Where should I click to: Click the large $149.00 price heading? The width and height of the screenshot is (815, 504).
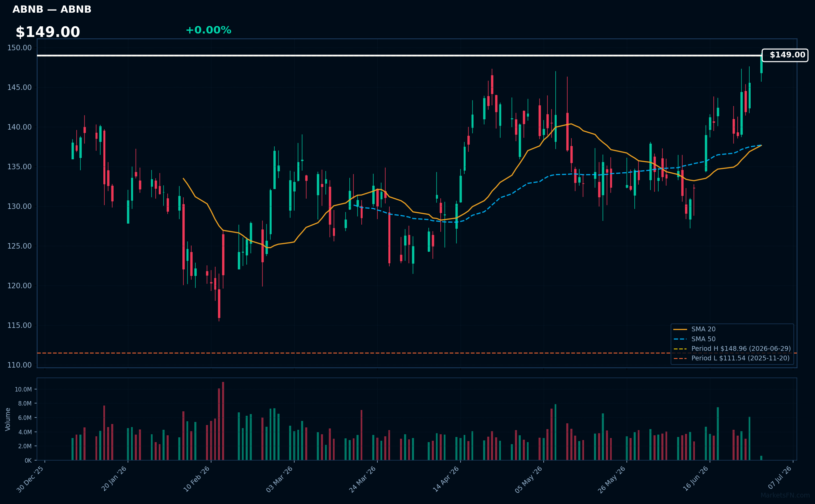pos(48,32)
